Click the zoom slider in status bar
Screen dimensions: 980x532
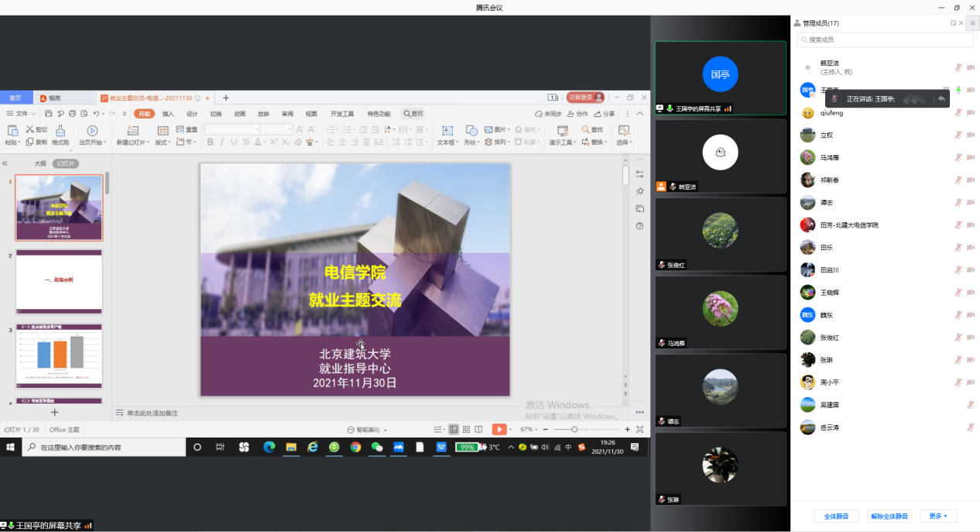[574, 429]
